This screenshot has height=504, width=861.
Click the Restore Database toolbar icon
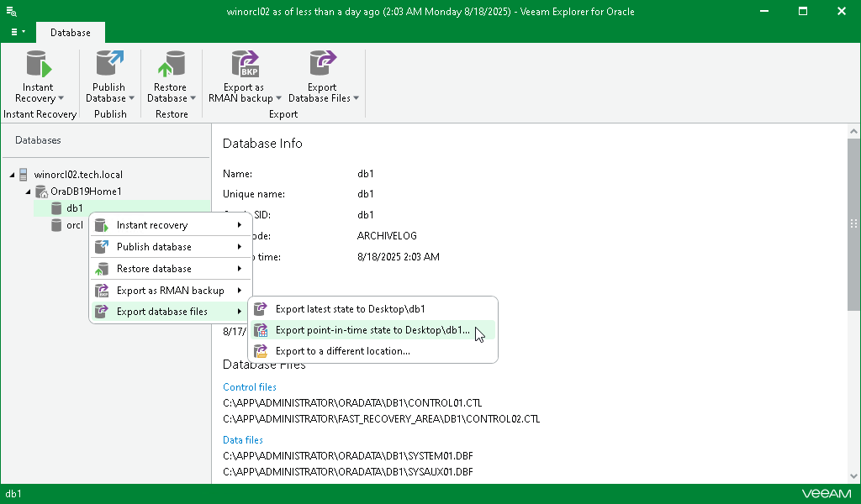(x=172, y=66)
